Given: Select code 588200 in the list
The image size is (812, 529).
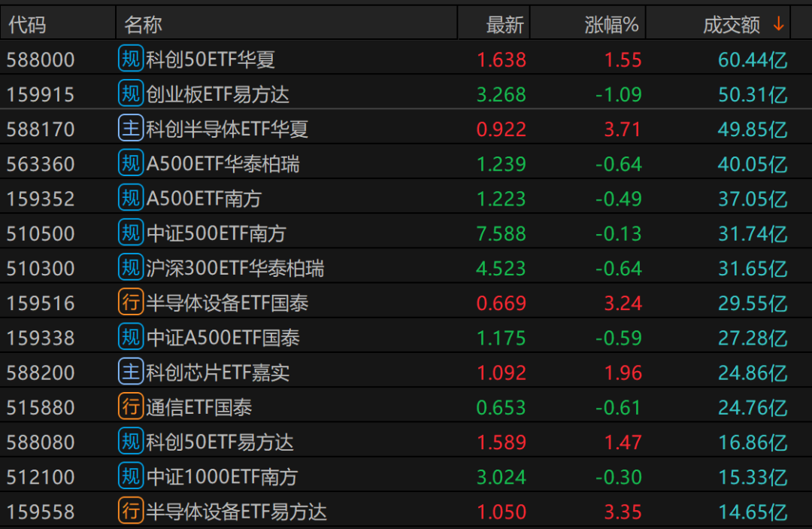Looking at the screenshot, I should (x=41, y=372).
